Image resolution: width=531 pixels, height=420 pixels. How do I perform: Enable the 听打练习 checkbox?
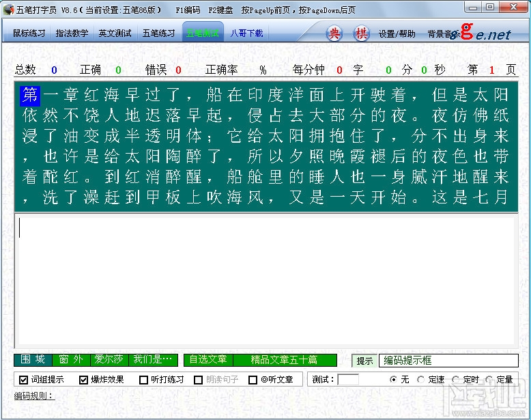pos(143,380)
